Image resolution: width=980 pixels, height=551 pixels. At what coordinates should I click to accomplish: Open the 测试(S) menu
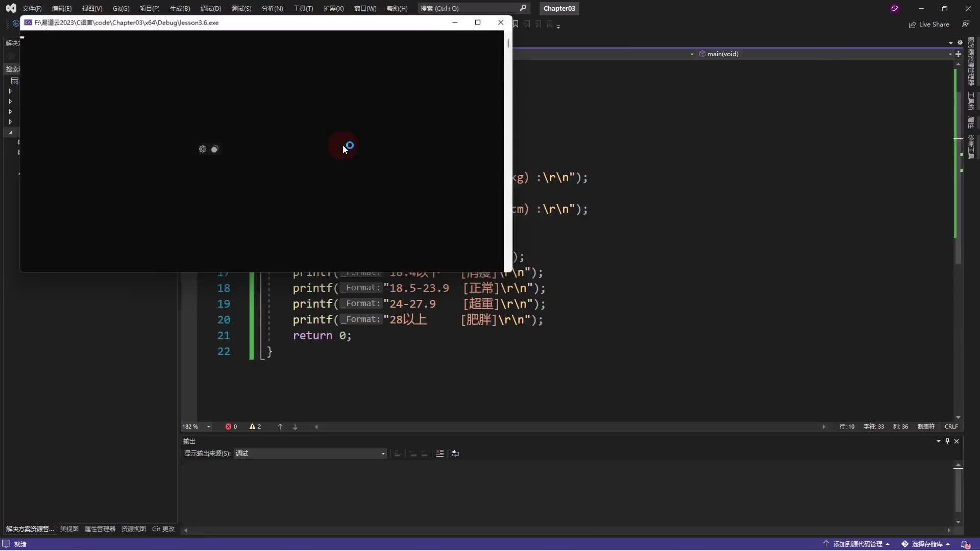pos(241,8)
